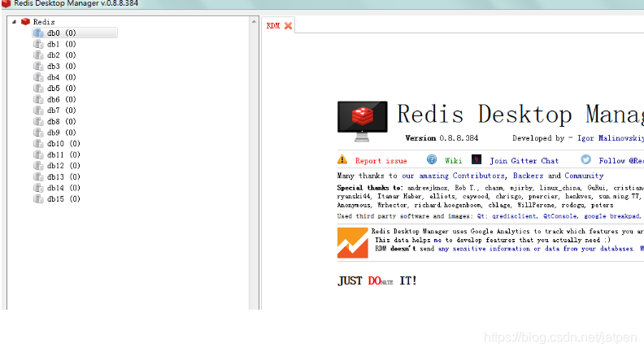This screenshot has width=644, height=352.
Task: Click the db9 database icon
Action: point(38,133)
